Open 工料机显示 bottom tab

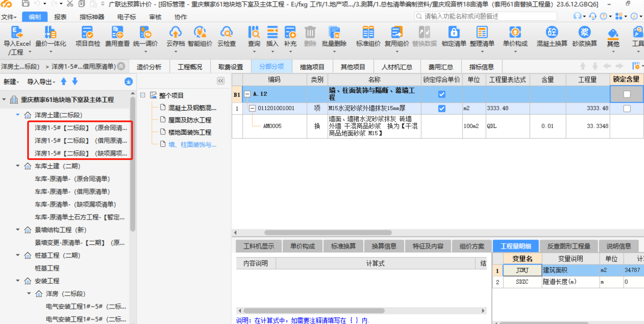pos(259,246)
